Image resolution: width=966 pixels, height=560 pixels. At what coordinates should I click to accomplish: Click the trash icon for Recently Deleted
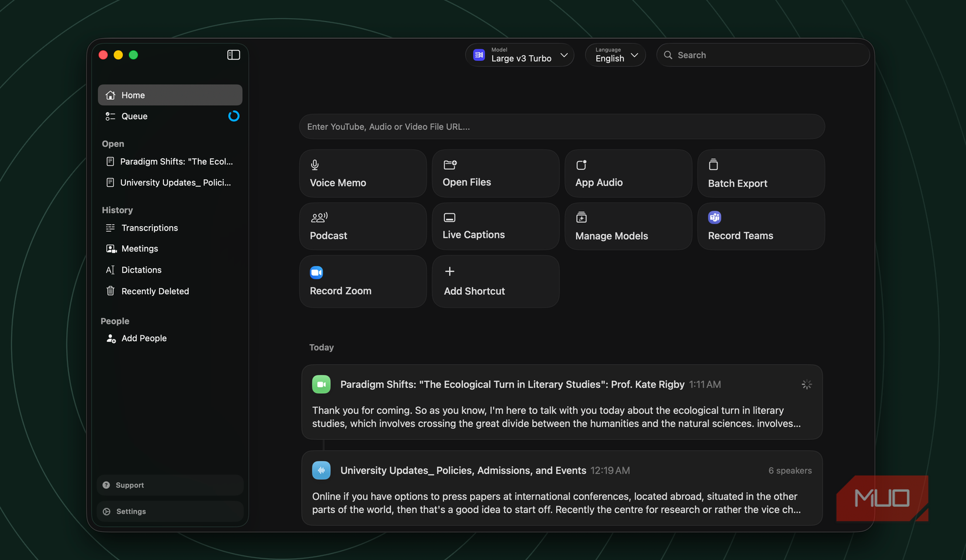[110, 291]
